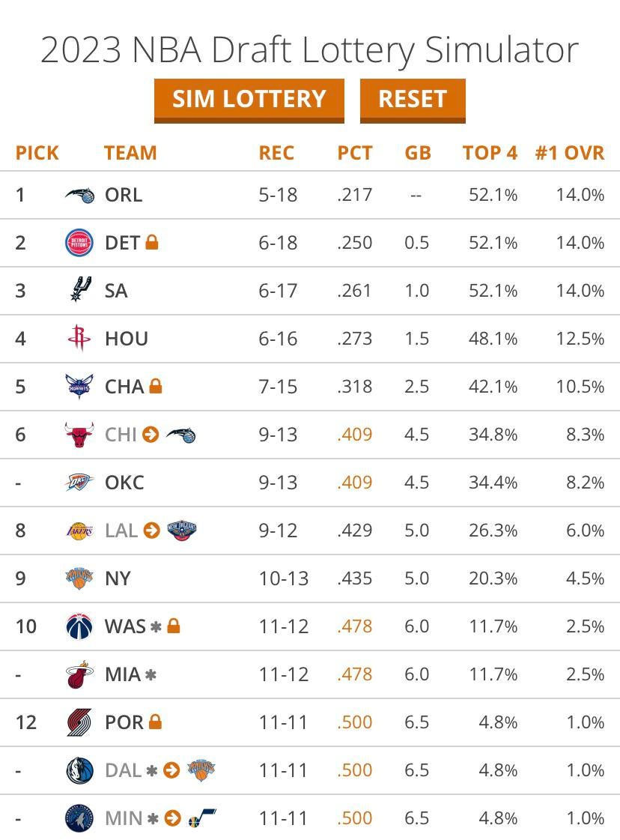Viewport: 620px width, 840px height.
Task: Click the PCT column header
Action: tap(354, 153)
